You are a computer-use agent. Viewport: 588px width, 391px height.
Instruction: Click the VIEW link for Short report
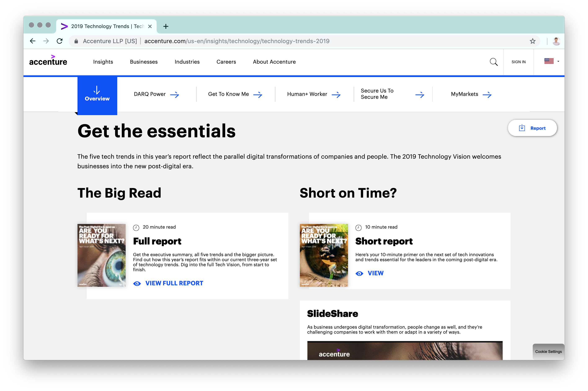pyautogui.click(x=375, y=273)
